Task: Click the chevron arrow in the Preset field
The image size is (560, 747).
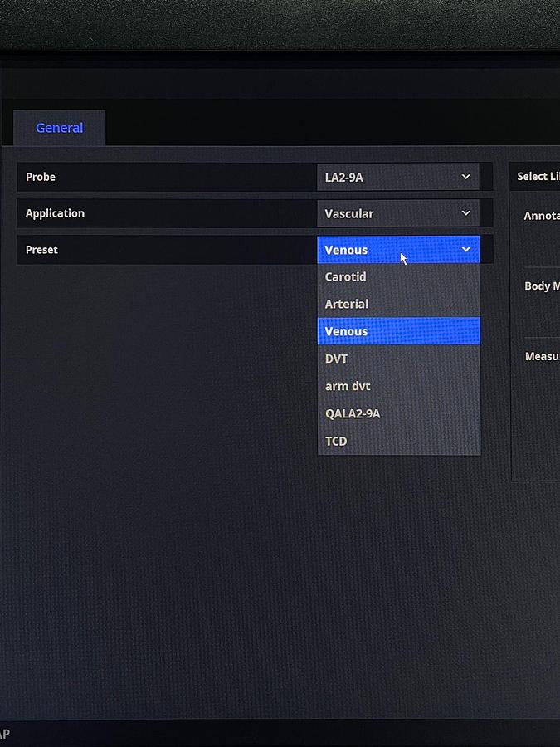Action: click(x=465, y=249)
